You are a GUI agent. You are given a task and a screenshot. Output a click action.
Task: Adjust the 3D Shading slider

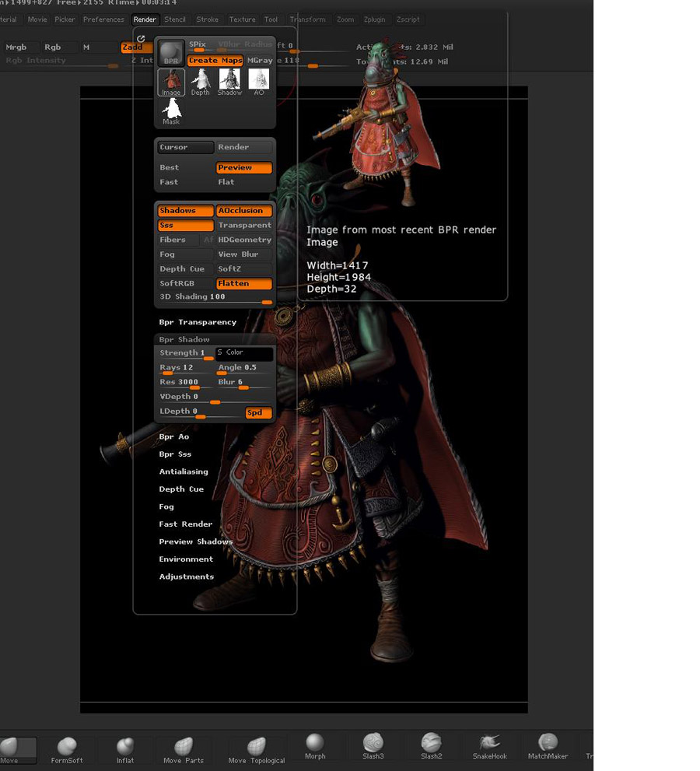[215, 298]
